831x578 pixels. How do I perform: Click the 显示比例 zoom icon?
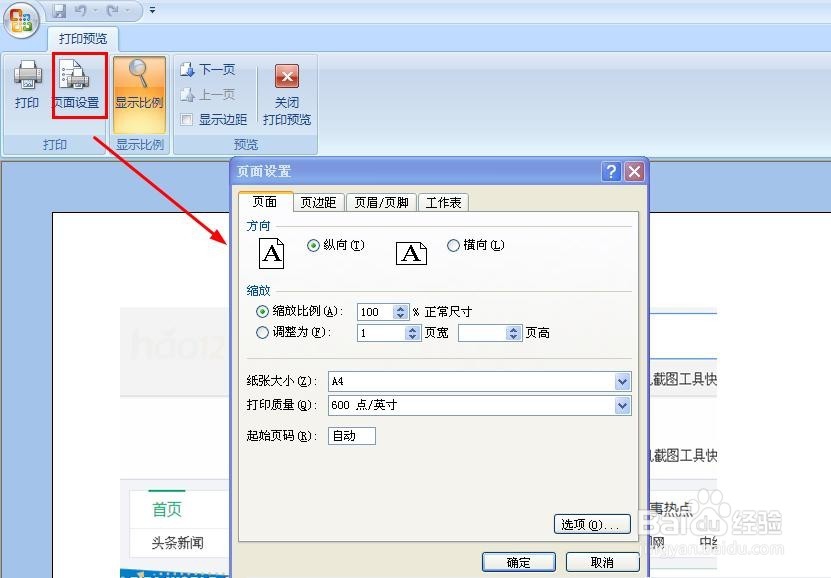click(139, 85)
